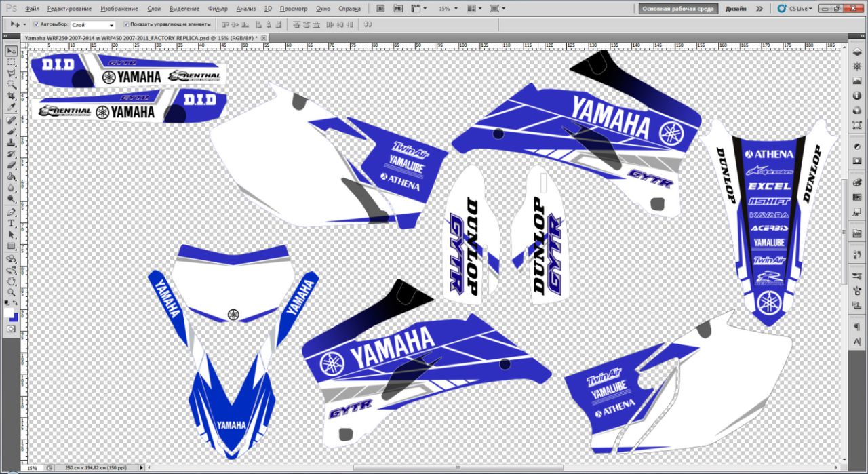This screenshot has height=474, width=868.
Task: Select the Eyedropper tool
Action: [12, 106]
